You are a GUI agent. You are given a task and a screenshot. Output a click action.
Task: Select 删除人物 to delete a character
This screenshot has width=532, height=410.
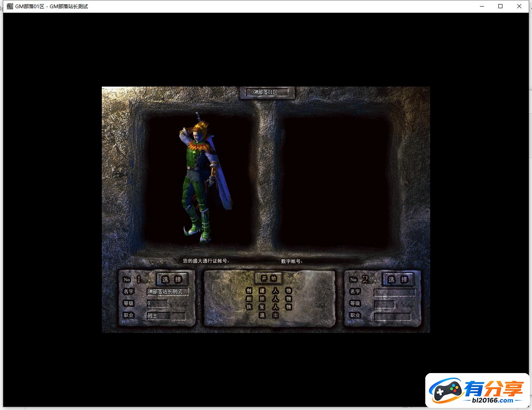click(x=269, y=299)
